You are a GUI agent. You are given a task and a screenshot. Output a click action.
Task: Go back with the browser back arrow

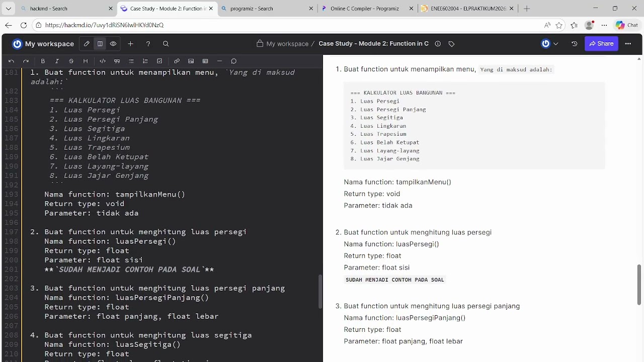[9, 25]
